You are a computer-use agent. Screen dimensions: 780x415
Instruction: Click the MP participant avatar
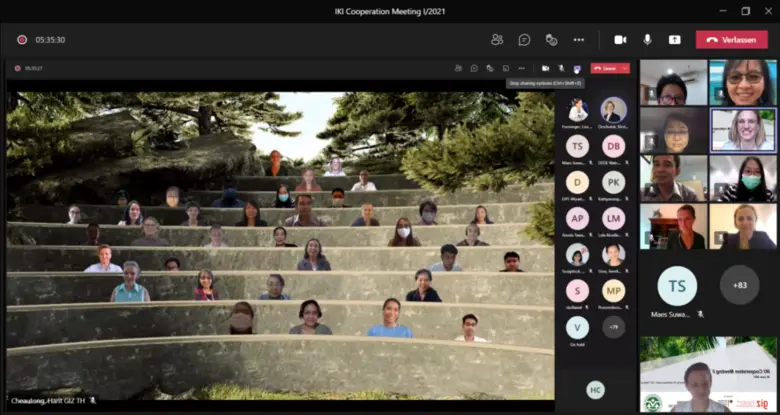pos(613,291)
